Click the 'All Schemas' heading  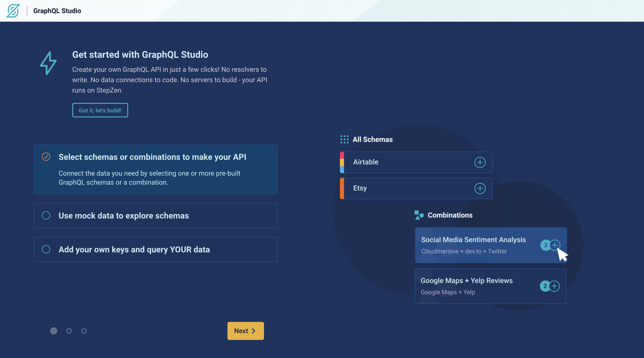[373, 139]
